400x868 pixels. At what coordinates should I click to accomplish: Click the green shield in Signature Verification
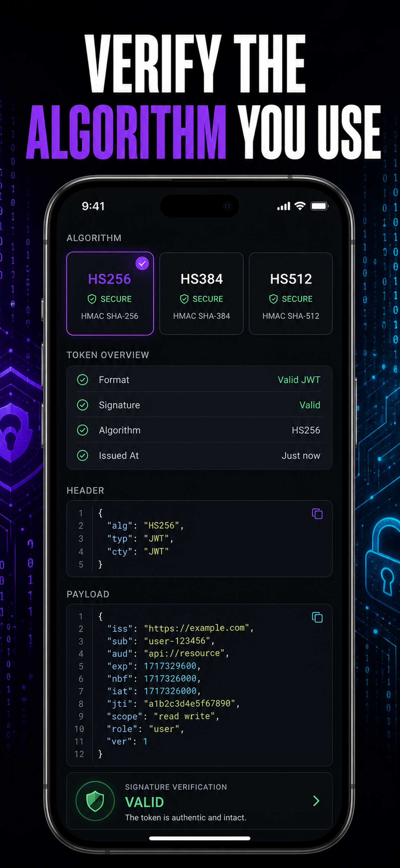[x=95, y=801]
